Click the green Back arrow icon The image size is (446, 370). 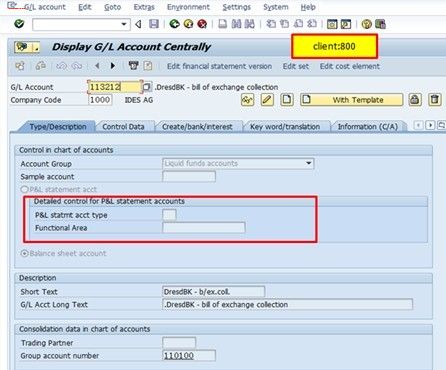pyautogui.click(x=174, y=24)
